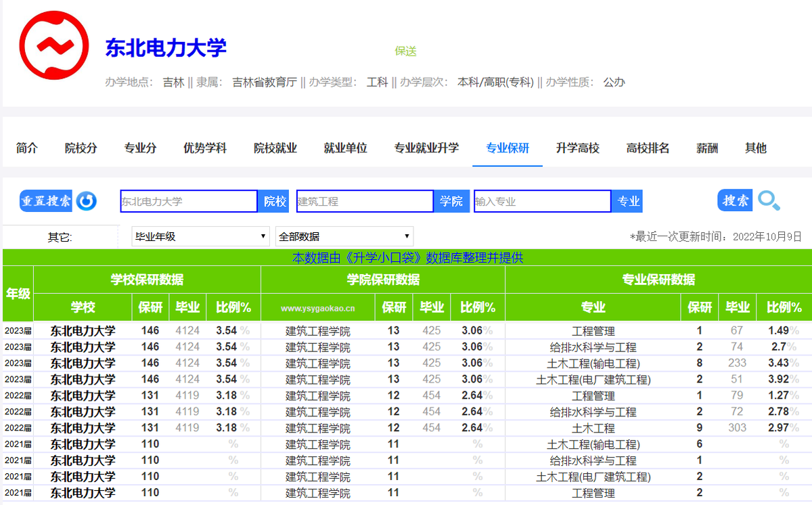Click the school input containing 东北电力大学

click(189, 201)
